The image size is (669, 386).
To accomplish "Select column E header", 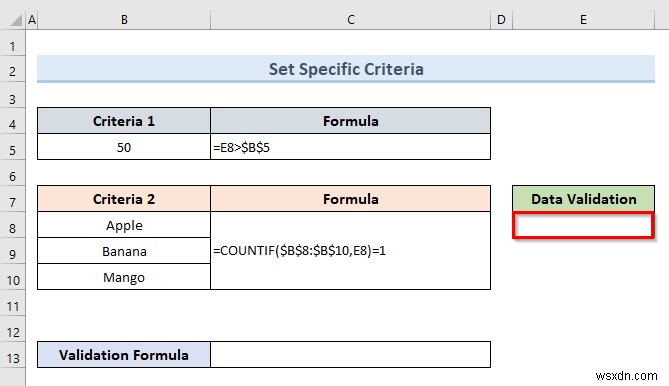I will click(583, 20).
